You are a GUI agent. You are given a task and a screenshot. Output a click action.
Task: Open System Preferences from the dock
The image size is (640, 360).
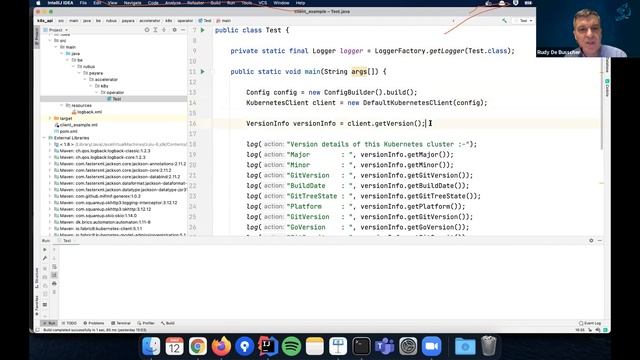(x=408, y=346)
